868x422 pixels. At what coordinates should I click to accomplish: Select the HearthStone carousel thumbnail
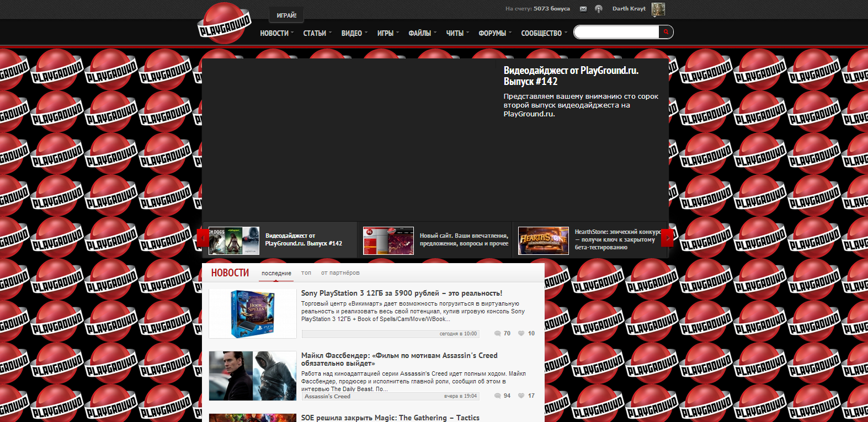544,241
